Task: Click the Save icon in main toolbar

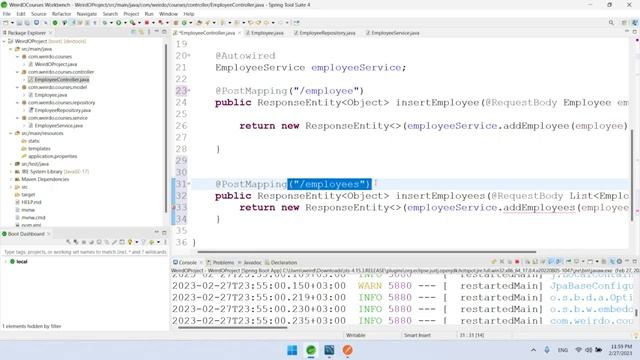Action: [19, 23]
